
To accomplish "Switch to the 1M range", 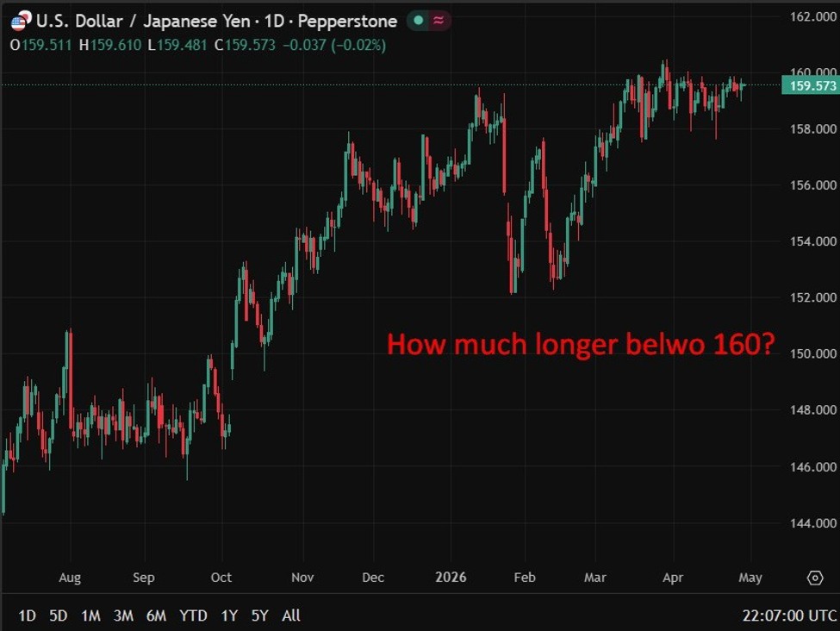I will tap(90, 615).
